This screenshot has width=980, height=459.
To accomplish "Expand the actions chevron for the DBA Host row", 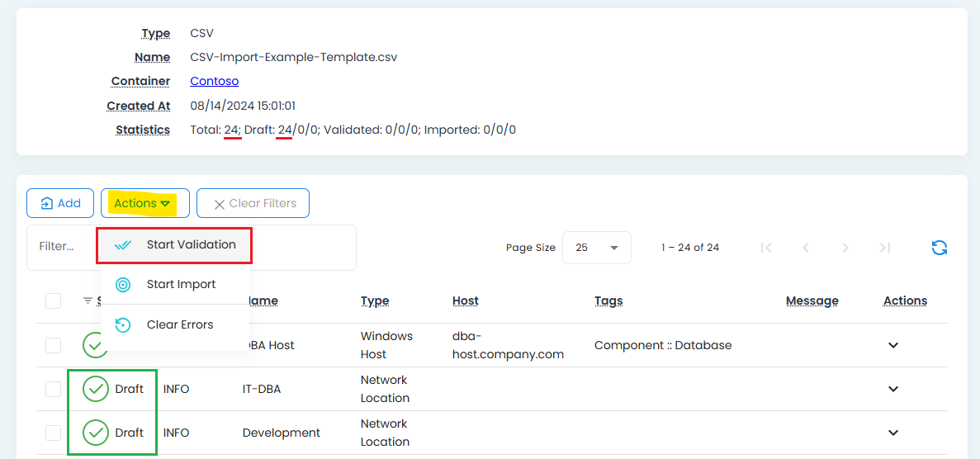I will pyautogui.click(x=892, y=345).
